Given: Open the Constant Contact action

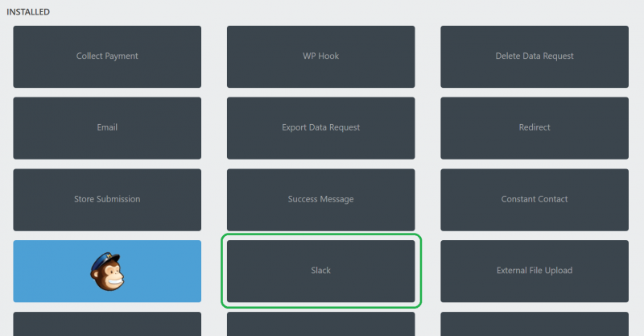Looking at the screenshot, I should pos(535,200).
